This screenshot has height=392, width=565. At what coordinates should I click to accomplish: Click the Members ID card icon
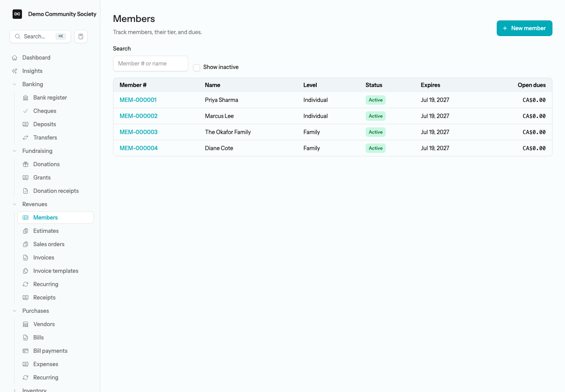click(x=26, y=218)
